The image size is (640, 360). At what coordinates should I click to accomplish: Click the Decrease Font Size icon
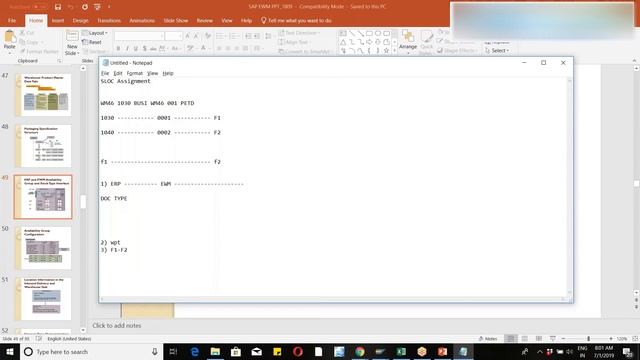point(196,36)
